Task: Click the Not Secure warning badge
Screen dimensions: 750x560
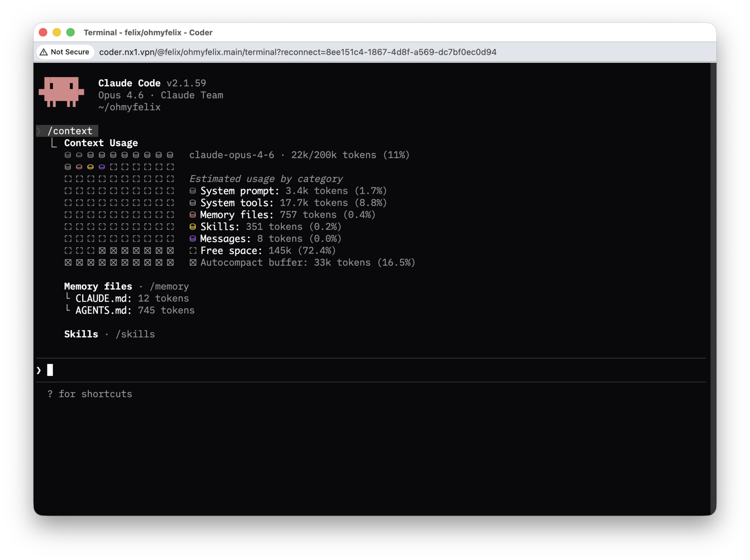Action: (x=65, y=52)
